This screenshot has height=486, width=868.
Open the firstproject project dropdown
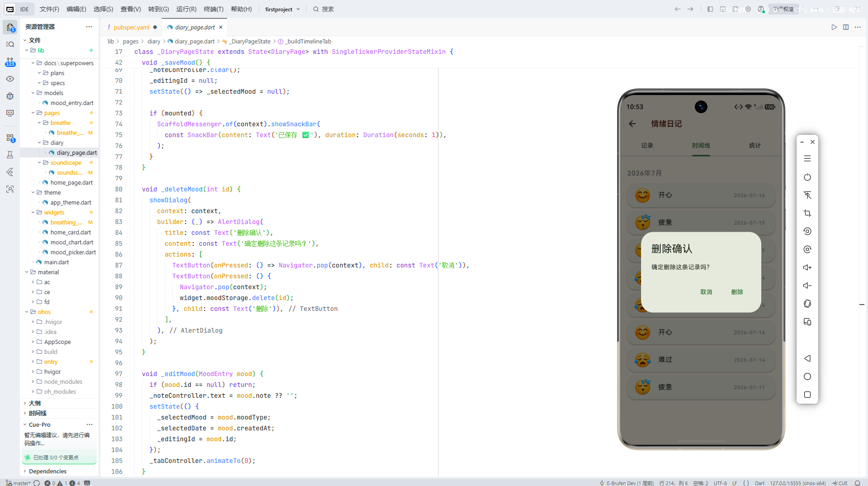click(x=282, y=9)
